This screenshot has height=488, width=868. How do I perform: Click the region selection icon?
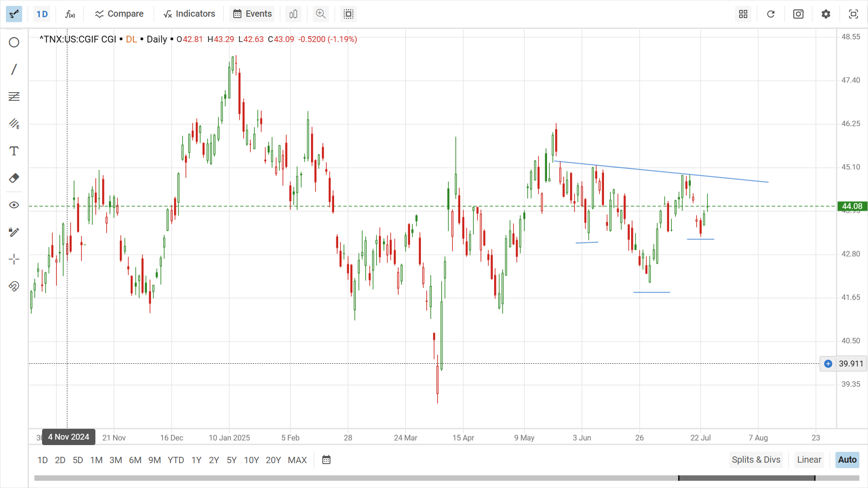tap(349, 14)
